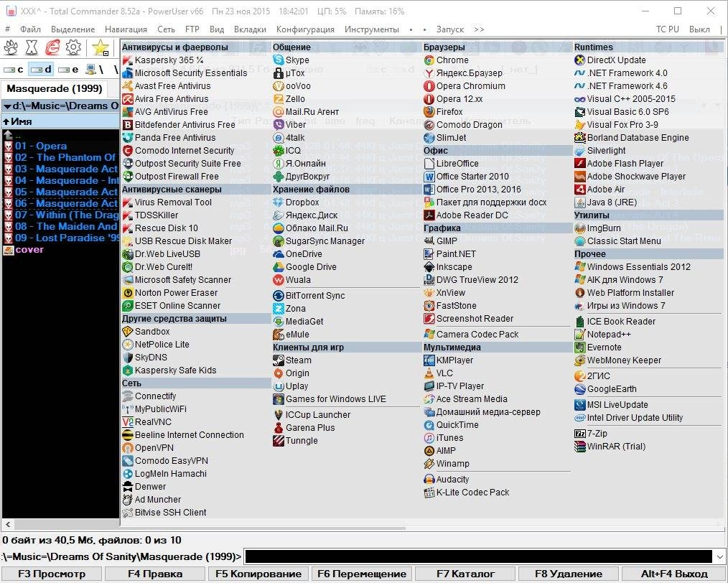The image size is (728, 583).
Task: Open the Файл menu
Action: click(30, 29)
